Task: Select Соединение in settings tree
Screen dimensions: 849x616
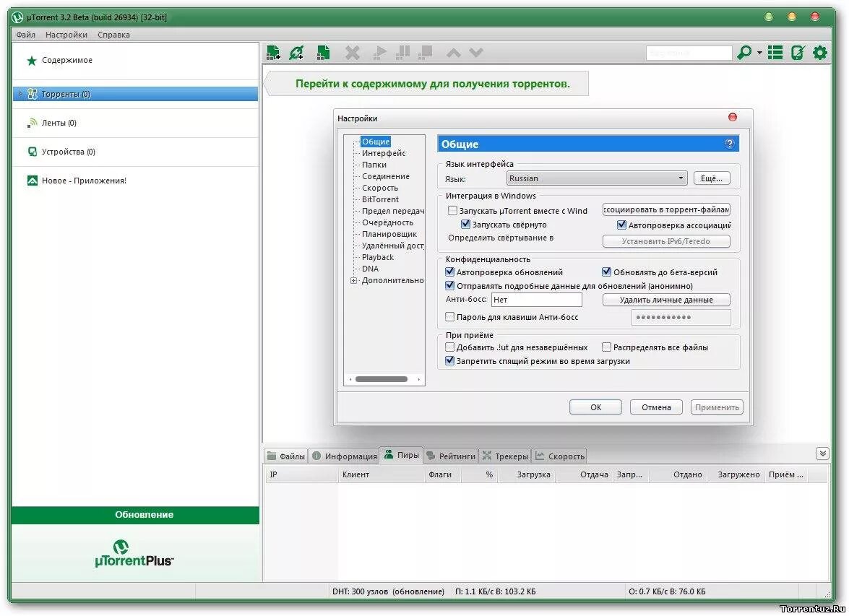Action: [386, 176]
